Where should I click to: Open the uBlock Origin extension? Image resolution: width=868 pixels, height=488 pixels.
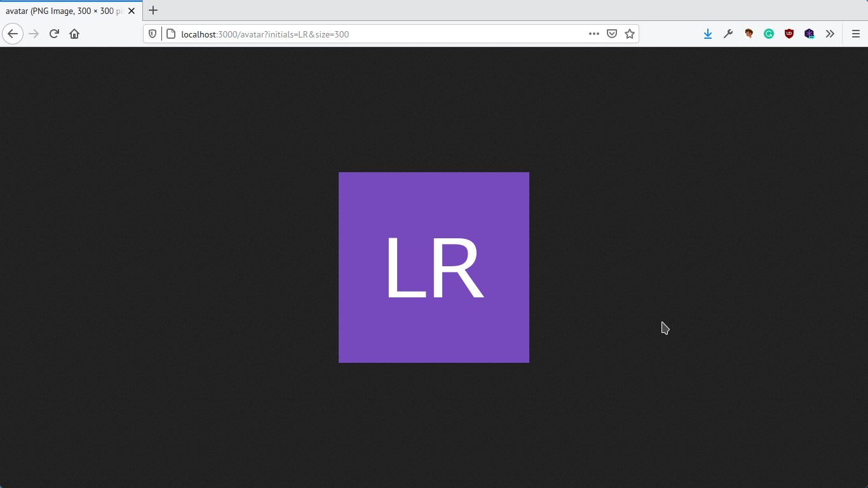coord(789,33)
